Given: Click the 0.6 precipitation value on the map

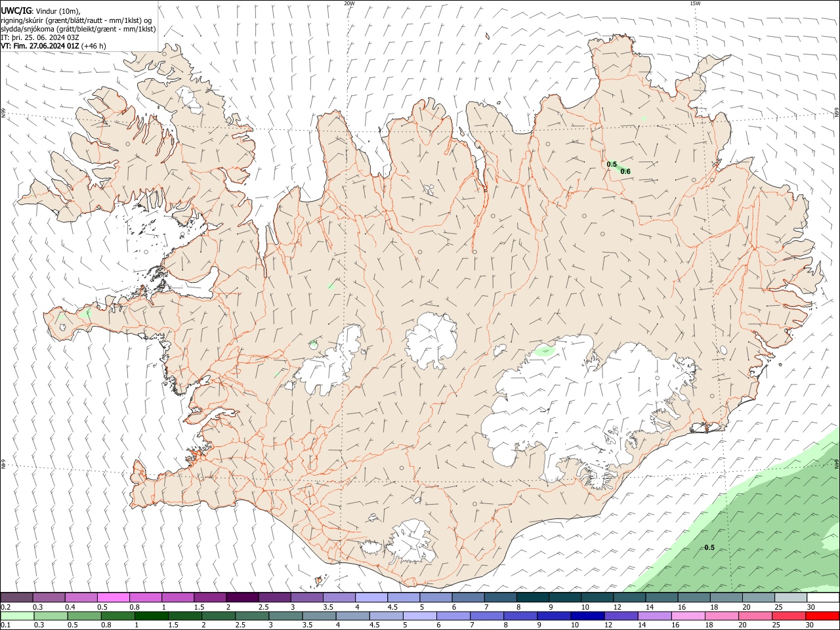Looking at the screenshot, I should click(625, 172).
